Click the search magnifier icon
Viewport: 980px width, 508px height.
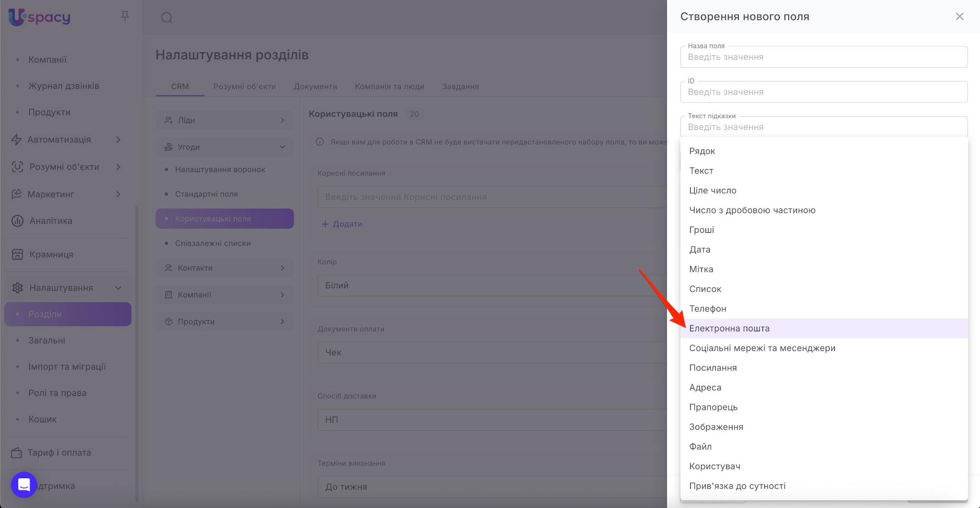coord(167,18)
